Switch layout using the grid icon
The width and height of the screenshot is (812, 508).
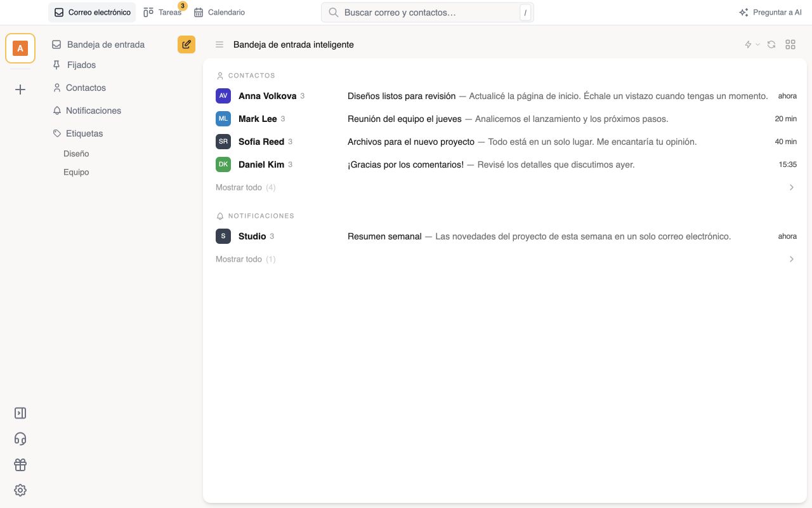point(790,44)
